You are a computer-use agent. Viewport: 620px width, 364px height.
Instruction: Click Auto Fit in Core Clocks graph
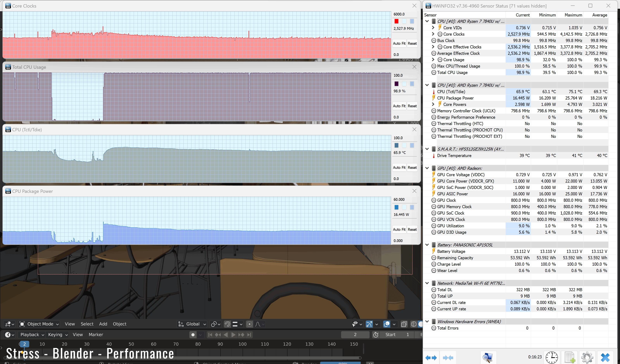click(399, 44)
